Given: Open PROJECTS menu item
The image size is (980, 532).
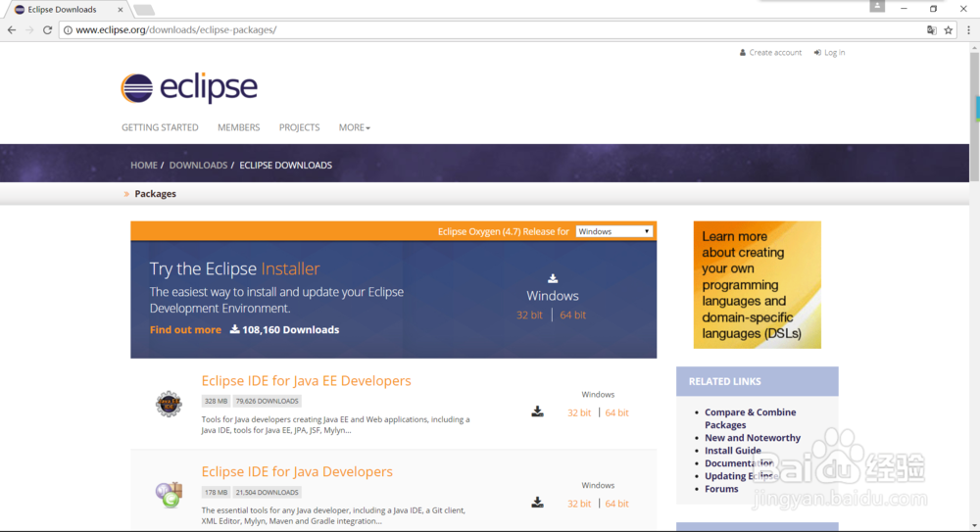Looking at the screenshot, I should click(x=299, y=127).
